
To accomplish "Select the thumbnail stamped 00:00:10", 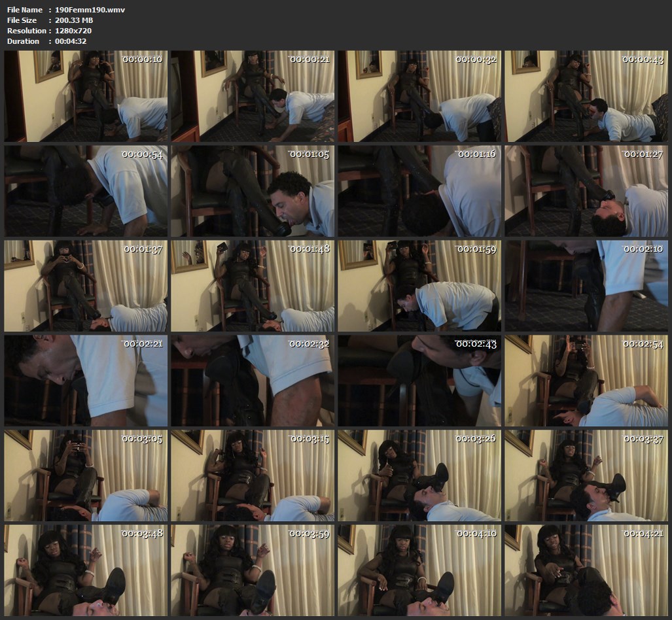I will point(86,96).
